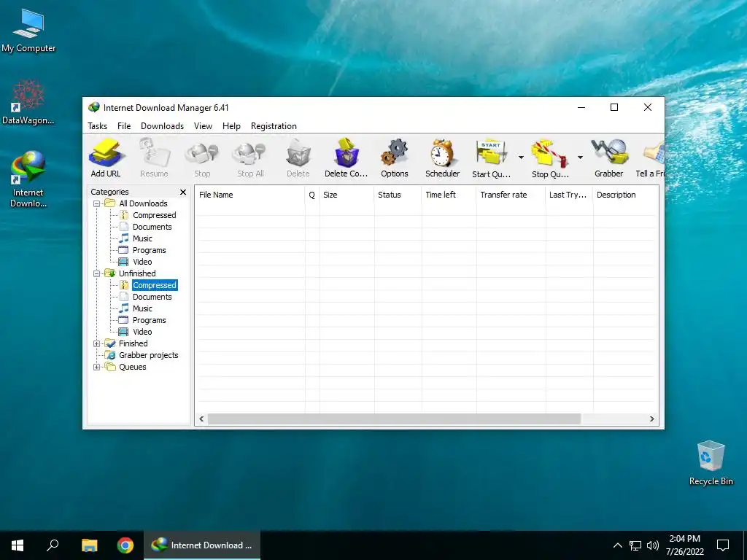Sort by Status column header
This screenshot has width=747, height=560.
pyautogui.click(x=398, y=195)
